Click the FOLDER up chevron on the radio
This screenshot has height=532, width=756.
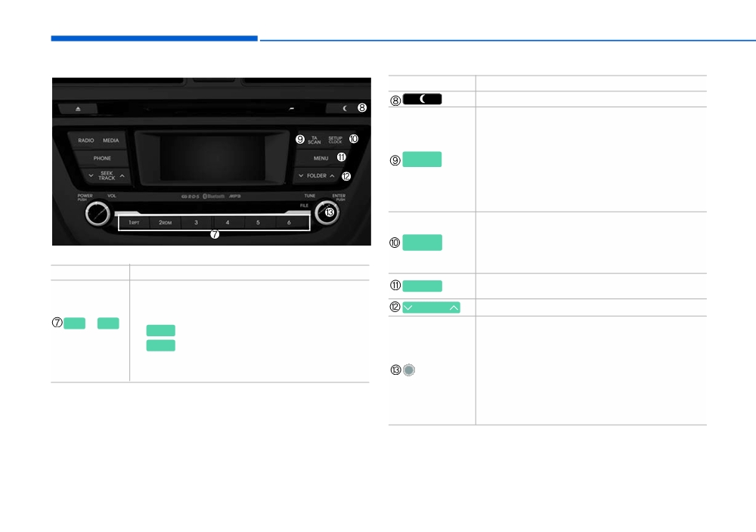point(332,176)
